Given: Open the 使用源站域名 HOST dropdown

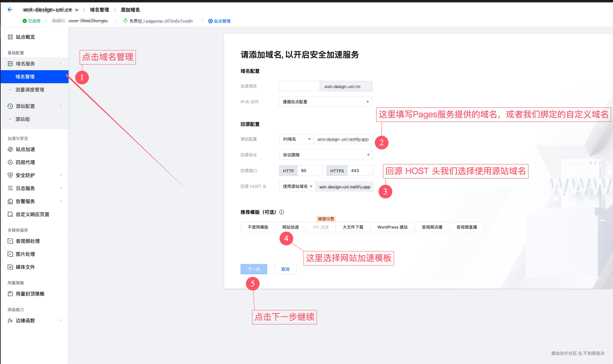Looking at the screenshot, I should pyautogui.click(x=297, y=186).
